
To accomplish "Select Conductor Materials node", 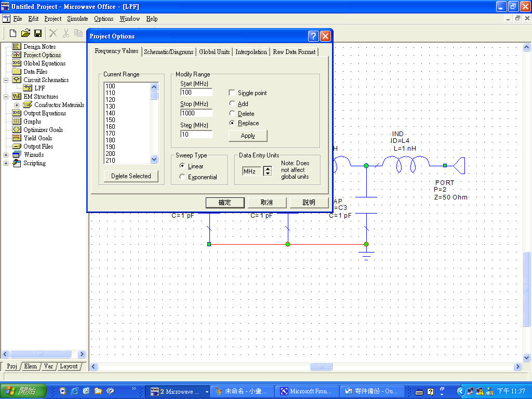I will click(x=59, y=105).
